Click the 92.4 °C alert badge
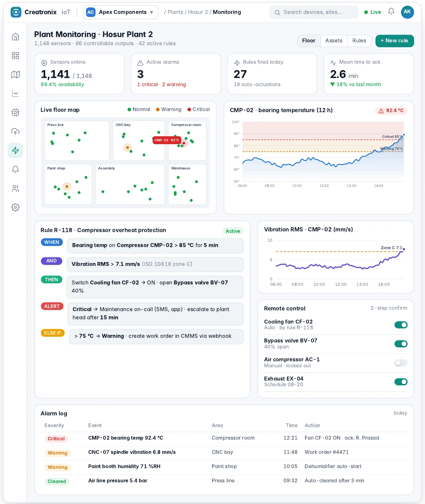The height and width of the screenshot is (504, 425). coord(391,111)
